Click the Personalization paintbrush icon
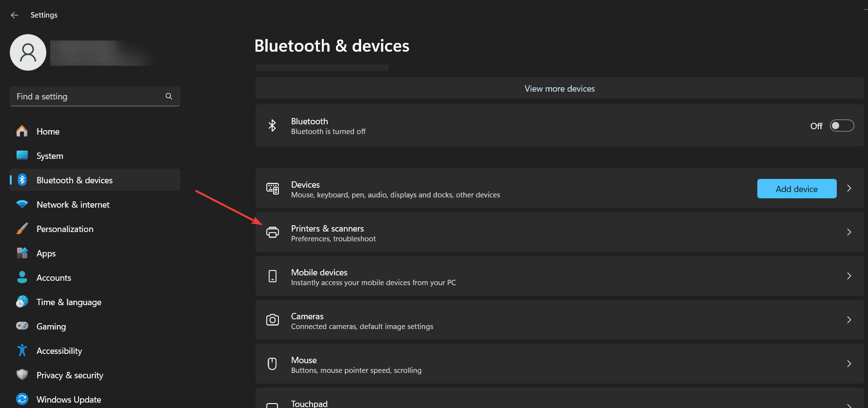Image resolution: width=868 pixels, height=408 pixels. point(22,229)
